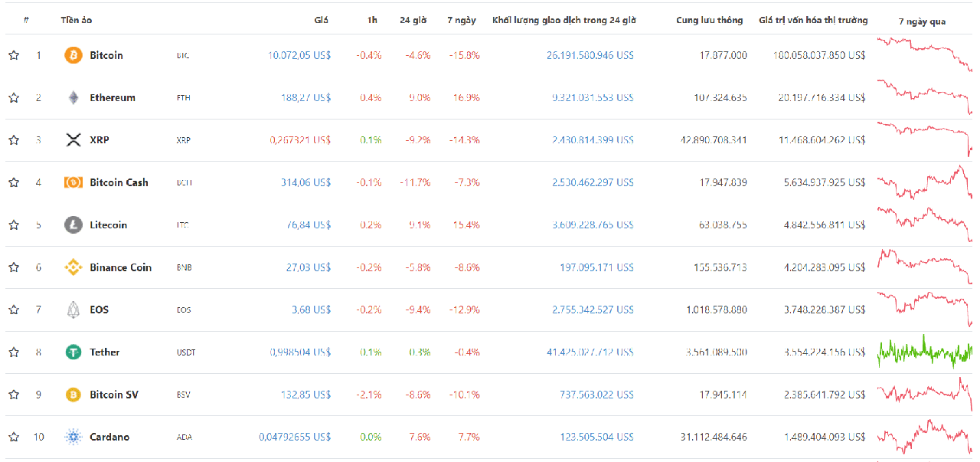This screenshot has height=462, width=980.
Task: Click the USDT ticker symbol
Action: [186, 352]
